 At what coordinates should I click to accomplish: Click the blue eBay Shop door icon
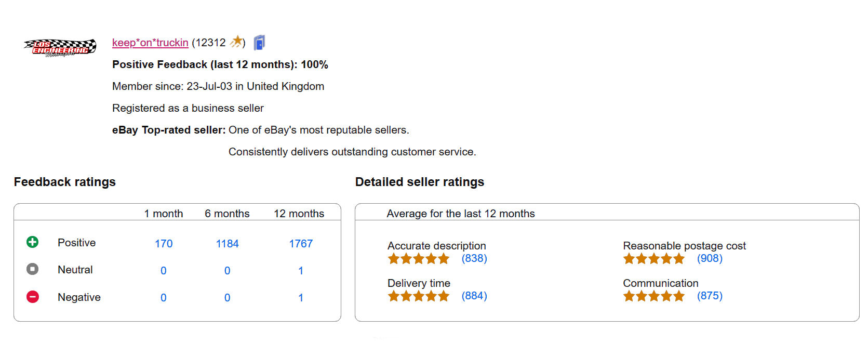[259, 43]
